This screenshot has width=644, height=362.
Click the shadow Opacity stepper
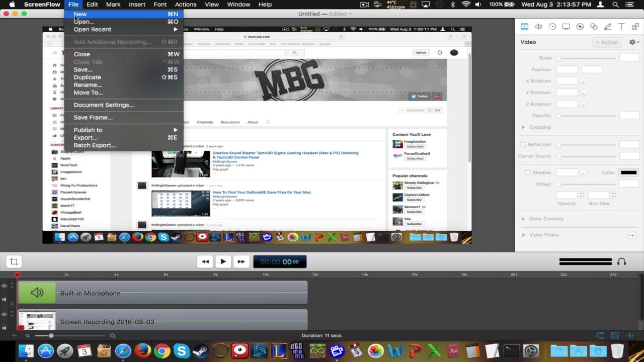(x=581, y=195)
